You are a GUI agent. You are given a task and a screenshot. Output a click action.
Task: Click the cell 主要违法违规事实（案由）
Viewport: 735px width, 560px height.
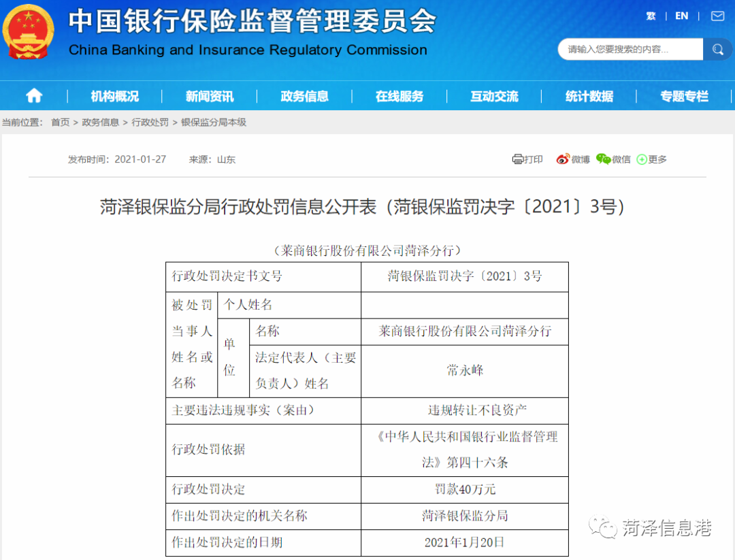263,411
